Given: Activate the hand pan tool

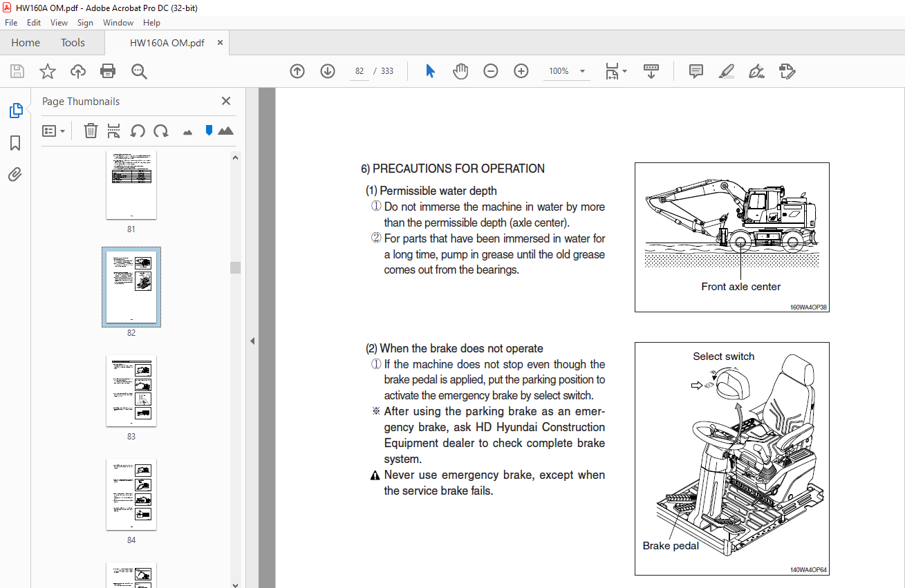Looking at the screenshot, I should click(x=460, y=71).
